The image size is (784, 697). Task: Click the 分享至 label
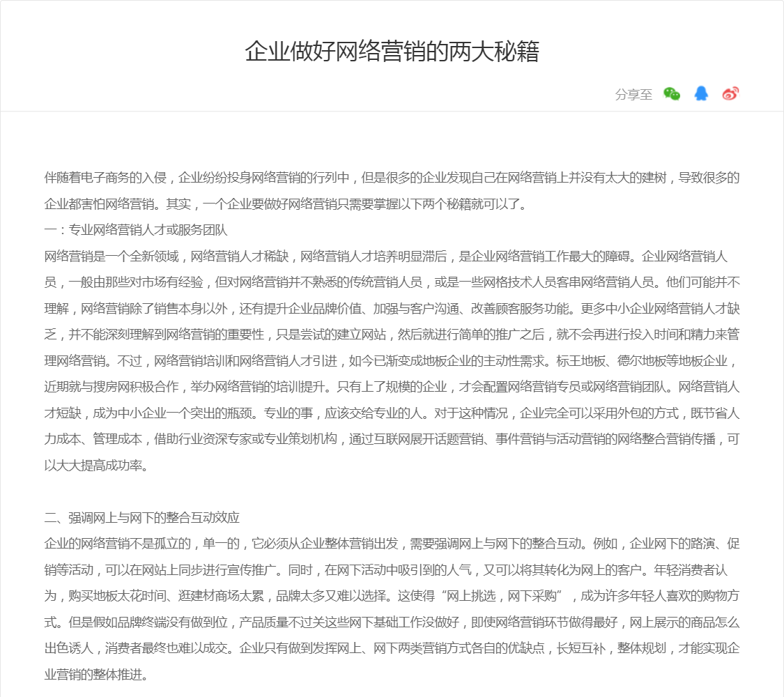click(x=633, y=94)
